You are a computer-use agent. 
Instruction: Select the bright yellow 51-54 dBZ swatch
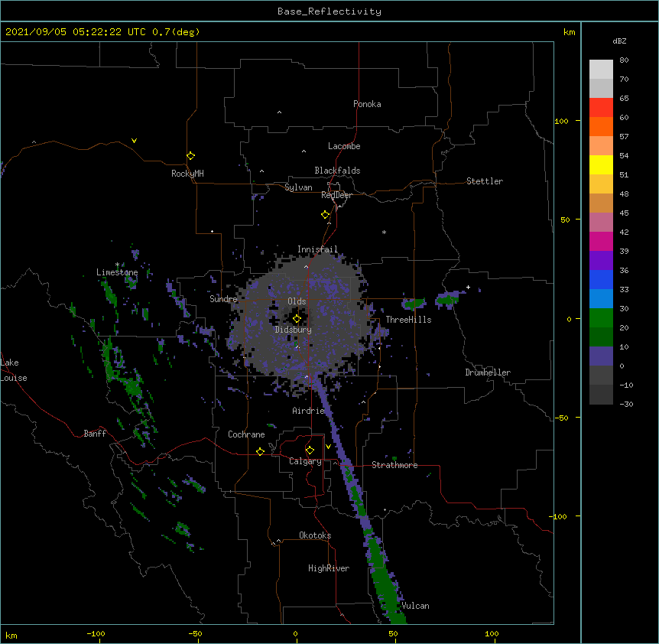point(601,164)
